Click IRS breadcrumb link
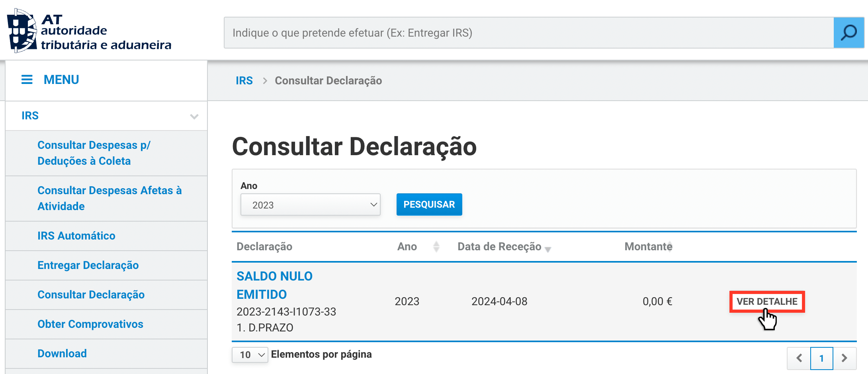This screenshot has height=374, width=868. (244, 81)
